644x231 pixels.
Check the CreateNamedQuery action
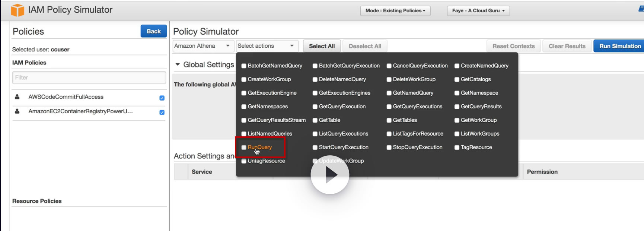pyautogui.click(x=457, y=66)
